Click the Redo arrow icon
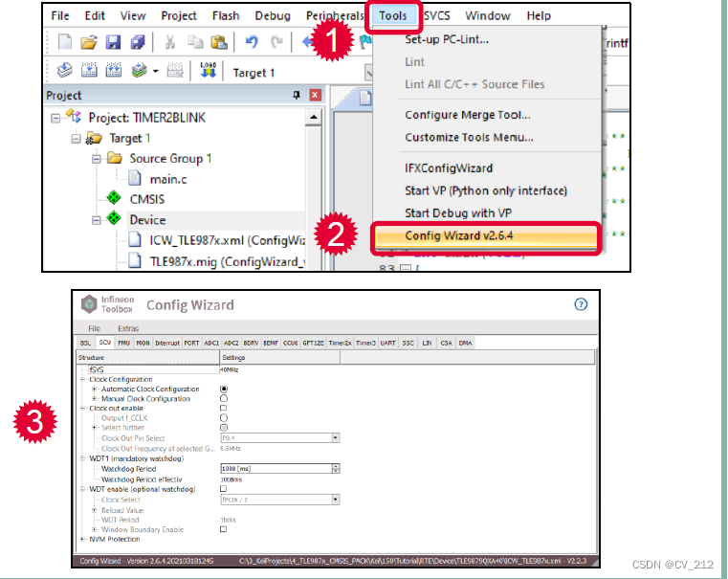The width and height of the screenshot is (728, 579). [x=276, y=42]
